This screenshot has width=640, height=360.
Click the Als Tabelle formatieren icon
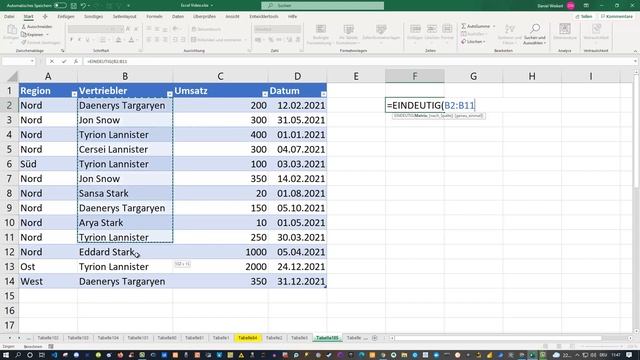pos(349,29)
